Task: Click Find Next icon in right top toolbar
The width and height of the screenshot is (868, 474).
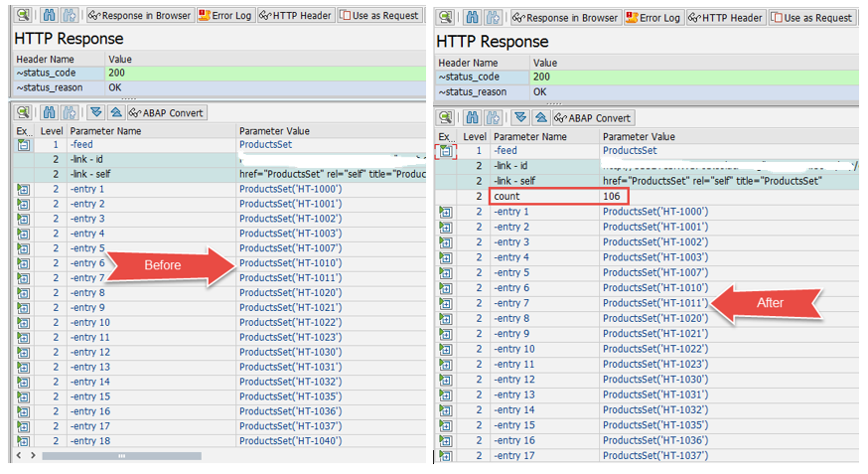Action: [492, 18]
